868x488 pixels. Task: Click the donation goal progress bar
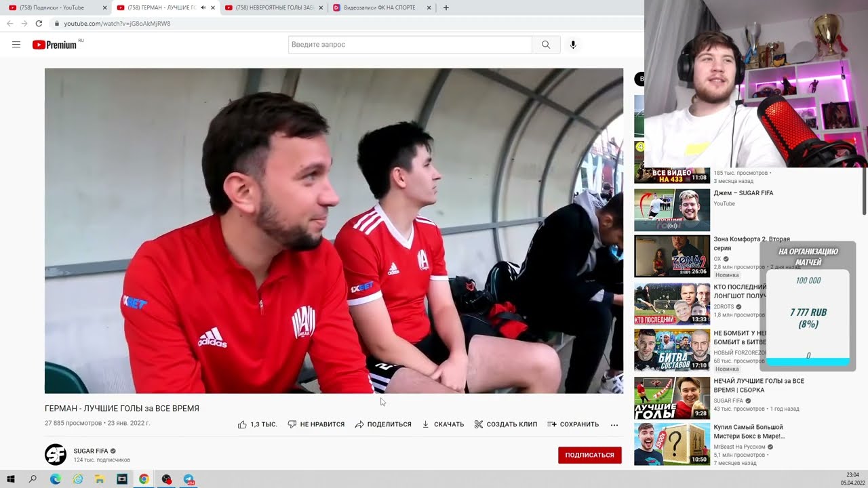[808, 362]
